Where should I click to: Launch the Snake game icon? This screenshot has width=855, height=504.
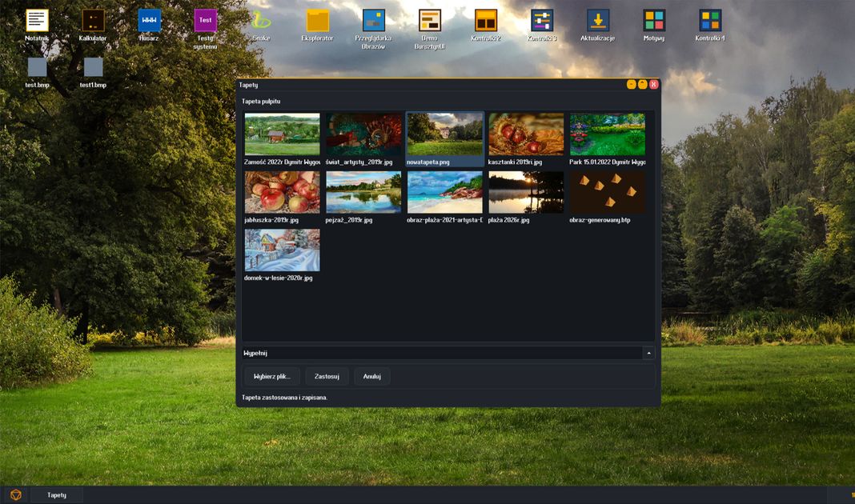261,21
